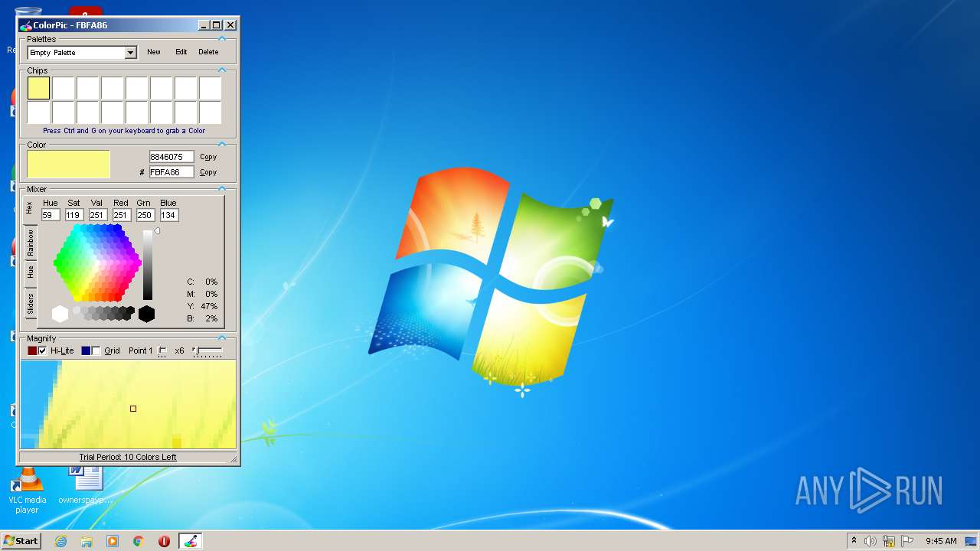Click the Blue value field

tap(168, 215)
